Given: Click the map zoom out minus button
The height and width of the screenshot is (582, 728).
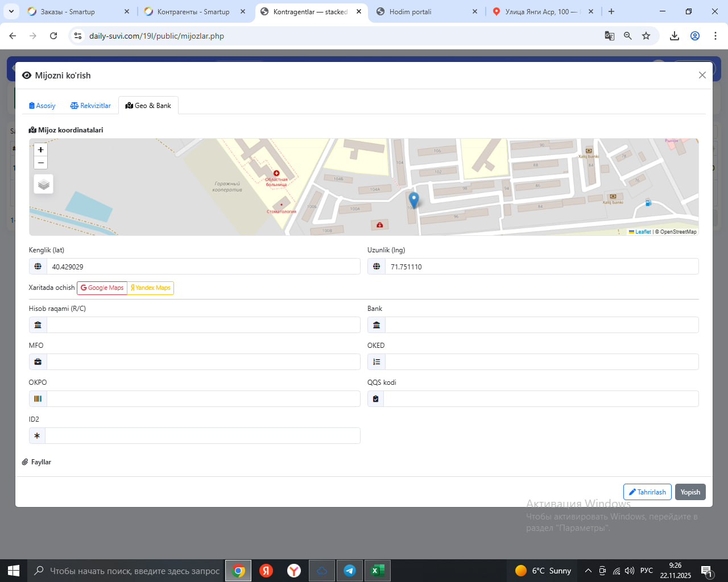Looking at the screenshot, I should tap(40, 163).
